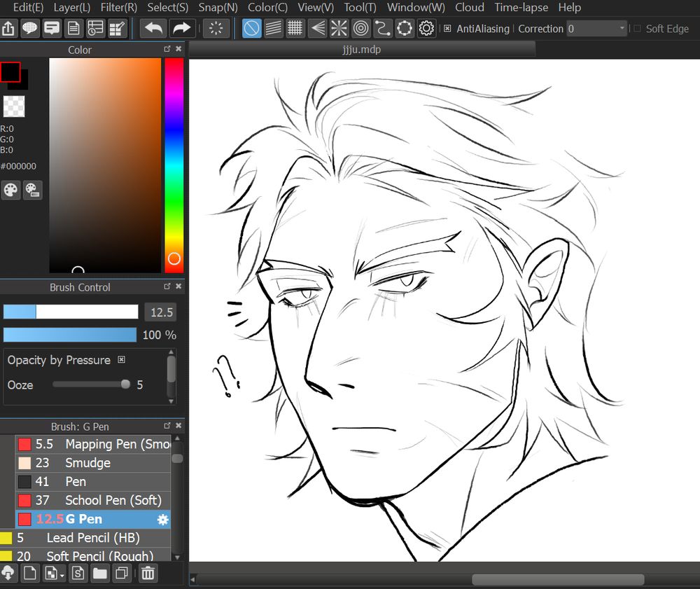700x589 pixels.
Task: Expand the add bitmap brush dropdown arrow
Action: tap(62, 576)
